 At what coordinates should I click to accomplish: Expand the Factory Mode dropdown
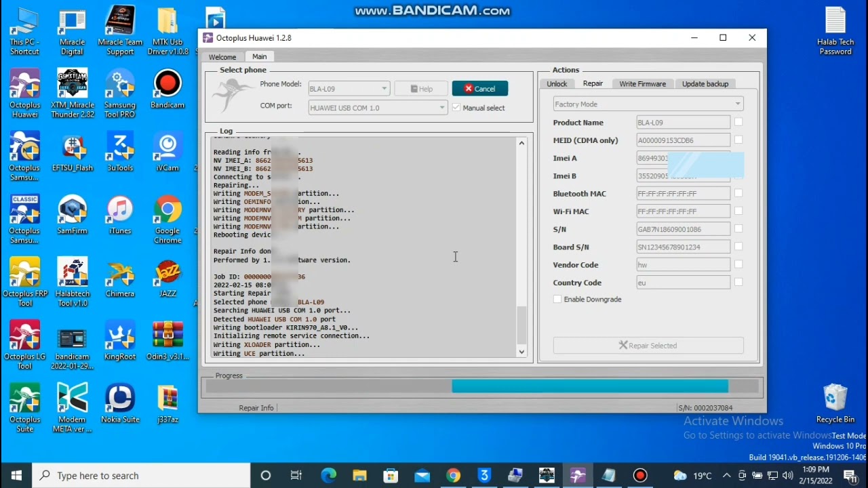[648, 104]
